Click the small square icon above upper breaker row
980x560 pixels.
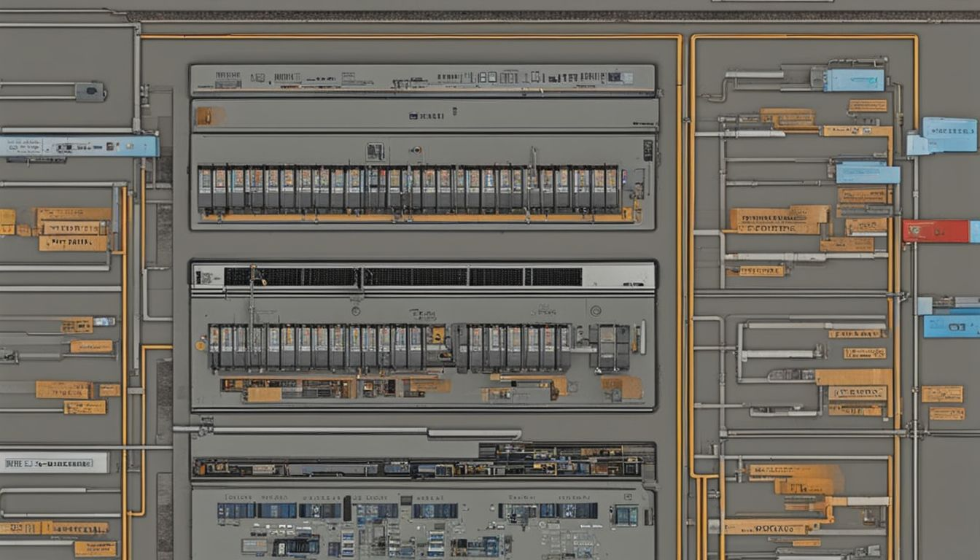[x=375, y=151]
